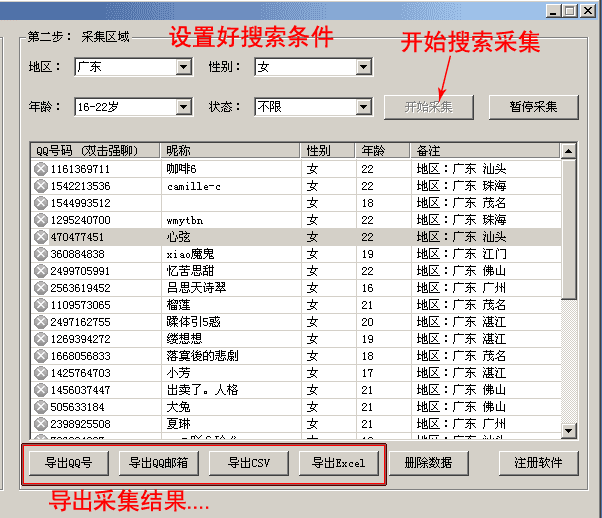
Task: Click the icon beside QQ 1269394272
Action: click(41, 339)
